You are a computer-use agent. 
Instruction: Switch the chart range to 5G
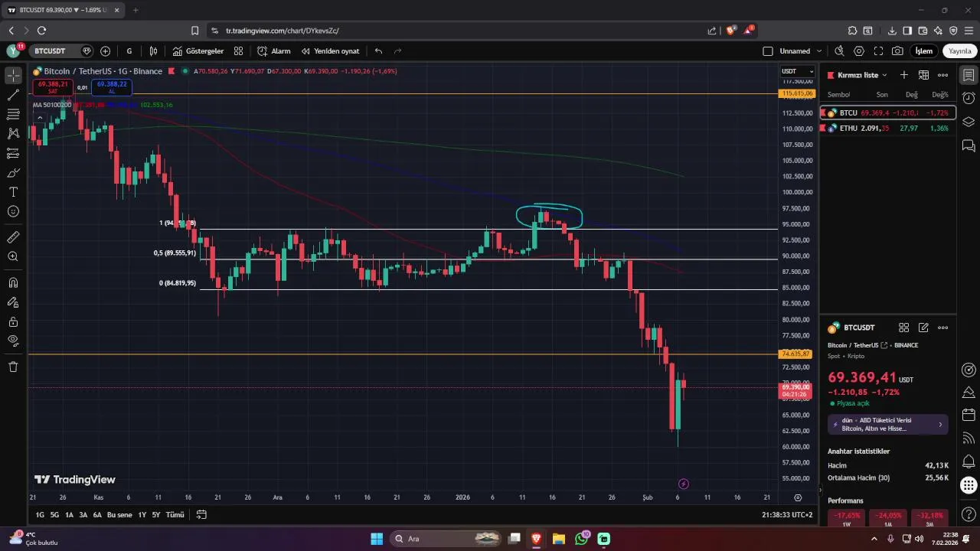[54, 515]
